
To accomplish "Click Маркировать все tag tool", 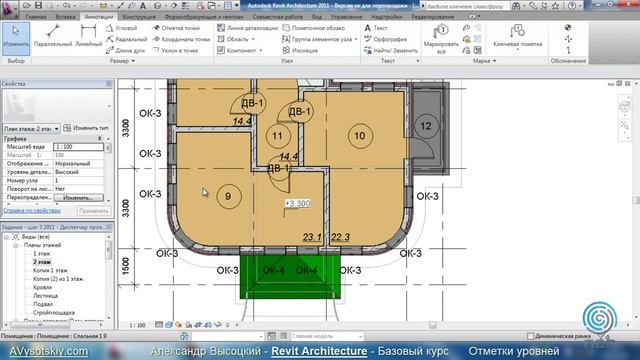I will click(441, 39).
